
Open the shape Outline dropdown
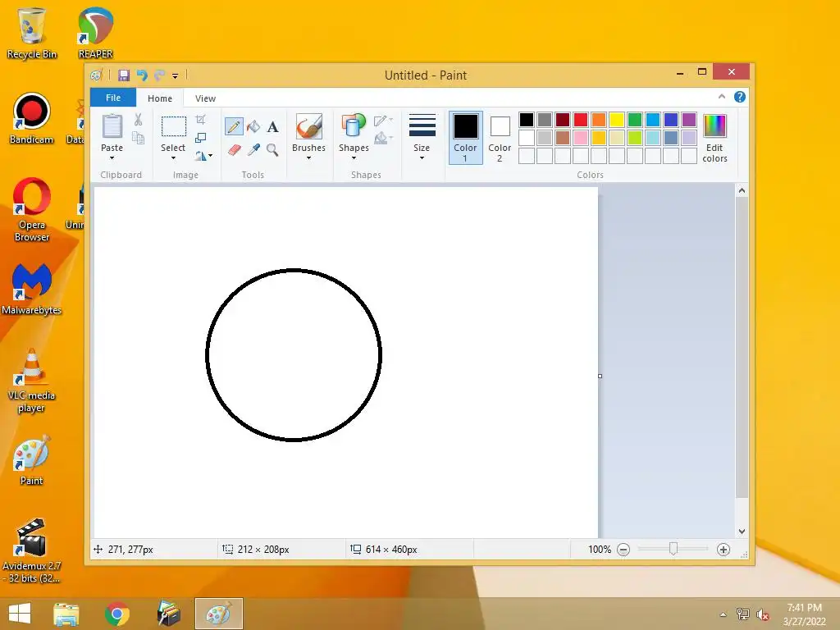(x=384, y=121)
